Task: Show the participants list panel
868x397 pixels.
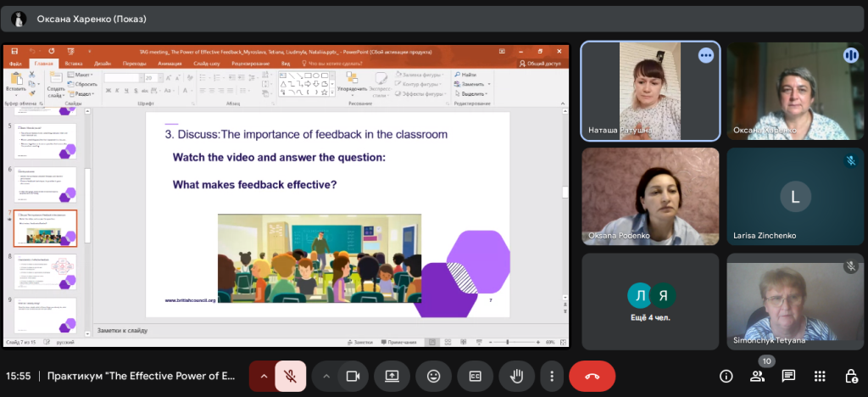Action: click(757, 377)
